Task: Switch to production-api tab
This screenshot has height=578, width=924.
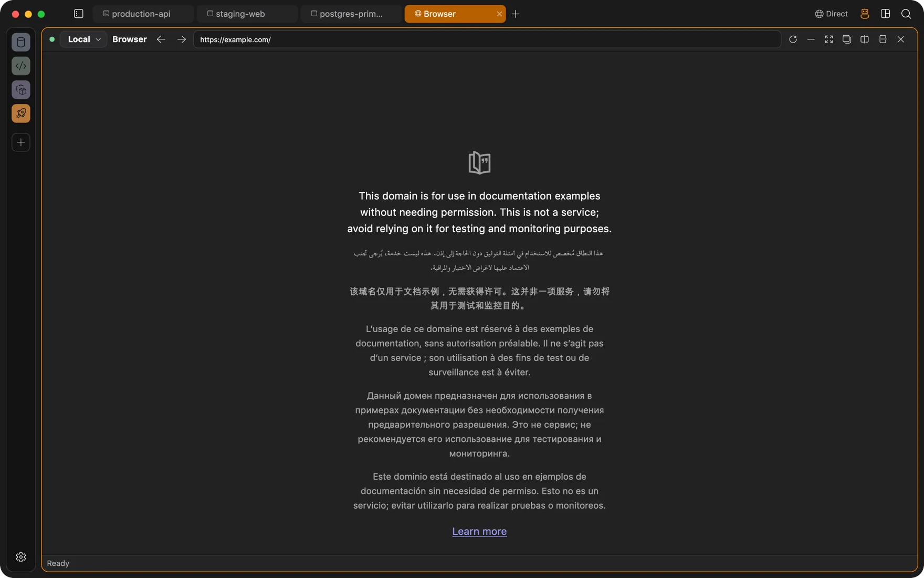Action: (143, 14)
